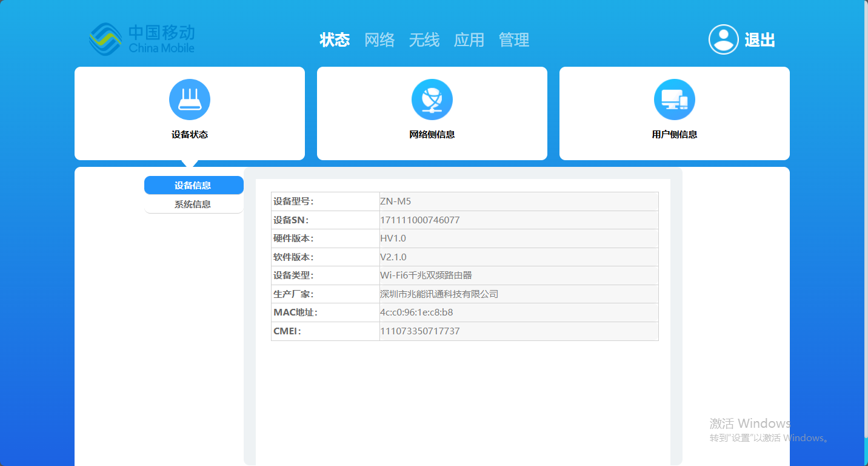
Task: Click the 设备SN value 171111000746077
Action: click(419, 220)
